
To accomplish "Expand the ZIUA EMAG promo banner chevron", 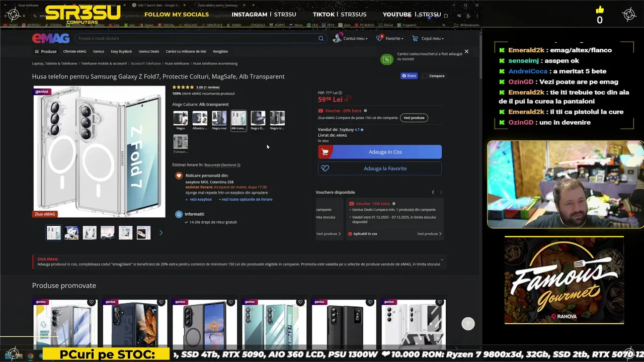I will (x=442, y=260).
